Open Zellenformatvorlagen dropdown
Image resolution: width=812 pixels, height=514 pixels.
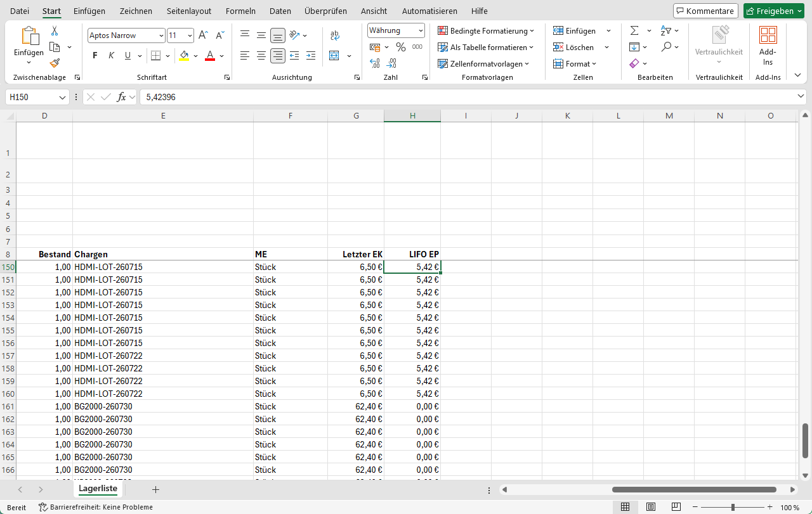pyautogui.click(x=484, y=64)
